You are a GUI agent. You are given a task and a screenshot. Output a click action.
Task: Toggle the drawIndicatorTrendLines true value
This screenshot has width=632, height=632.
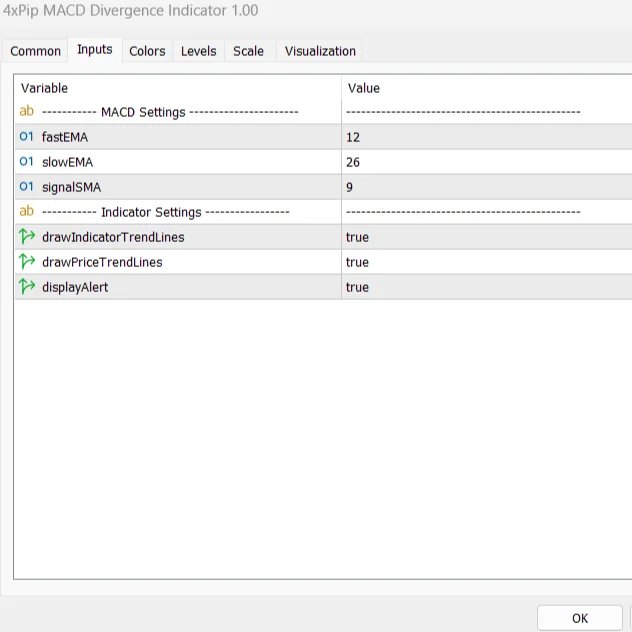[x=357, y=237]
